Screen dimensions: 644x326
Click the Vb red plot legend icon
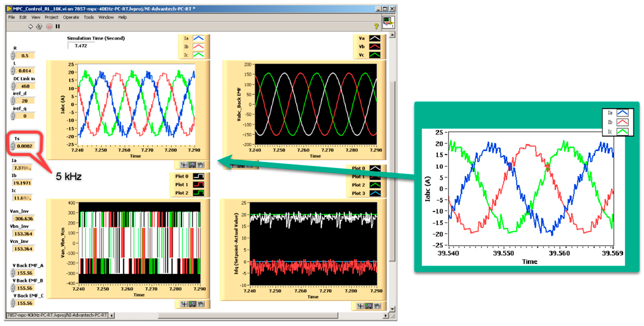[x=375, y=47]
